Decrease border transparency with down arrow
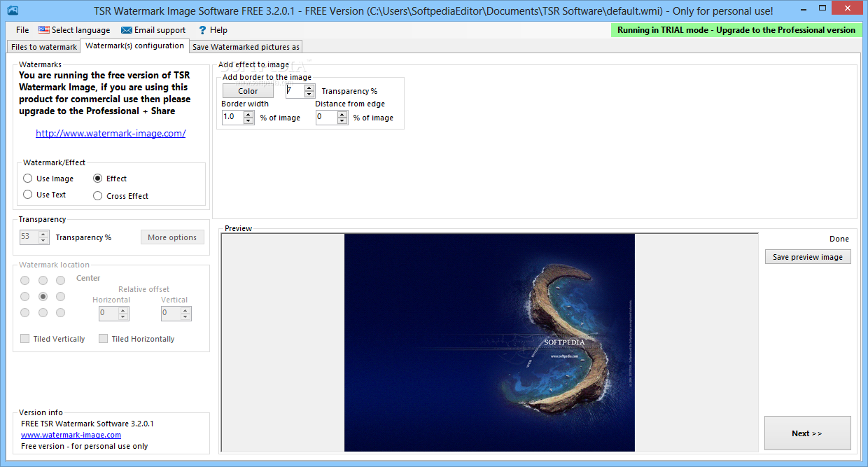The width and height of the screenshot is (868, 467). [309, 95]
